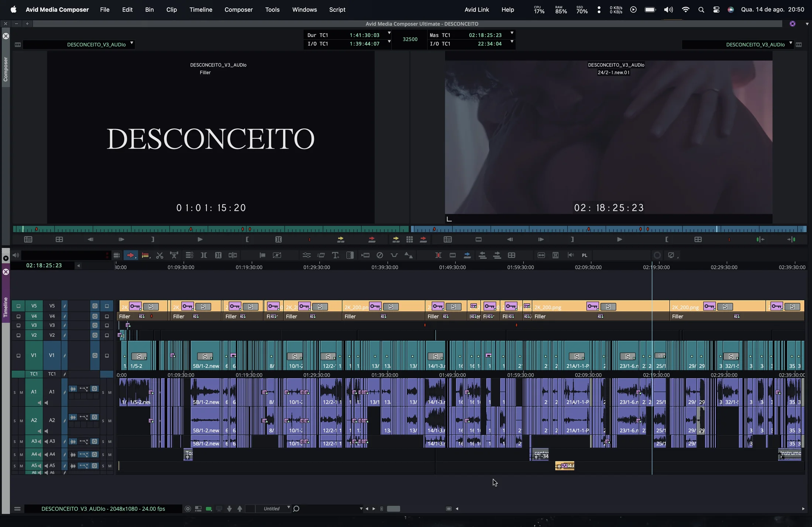Screen dimensions: 812x527
Task: Toggle the V5 source monitor checkbox
Action: click(x=18, y=306)
